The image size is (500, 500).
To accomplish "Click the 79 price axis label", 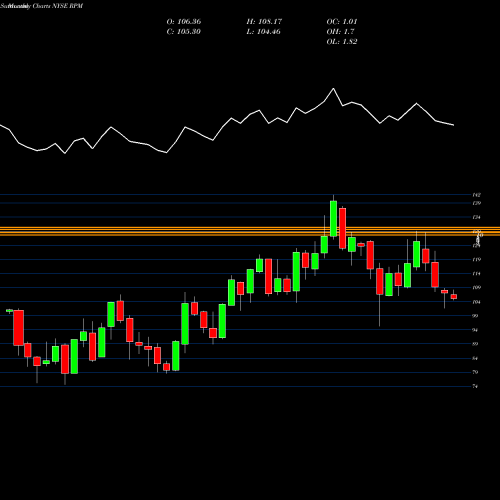I will click(x=476, y=372).
